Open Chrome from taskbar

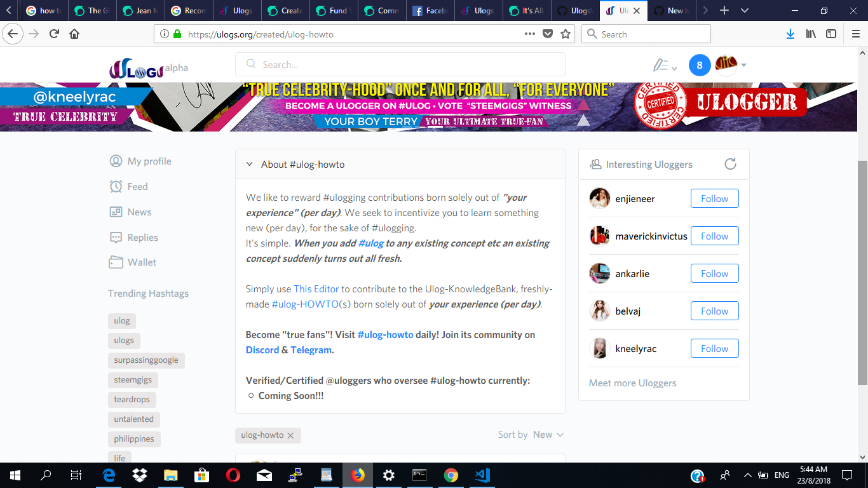click(451, 475)
